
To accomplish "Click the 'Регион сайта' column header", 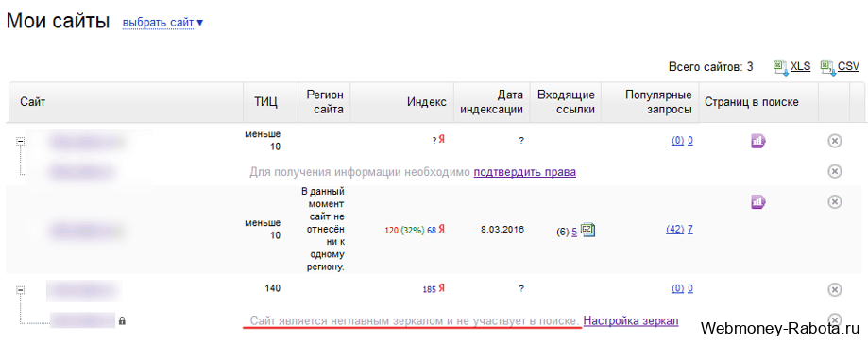I will pos(325,102).
